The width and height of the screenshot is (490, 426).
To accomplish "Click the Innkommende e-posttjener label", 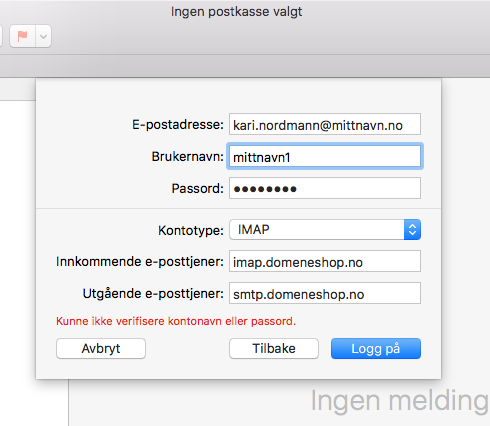I will 140,262.
